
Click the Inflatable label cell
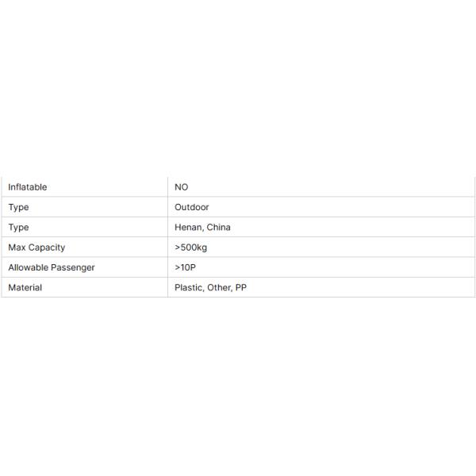click(28, 187)
